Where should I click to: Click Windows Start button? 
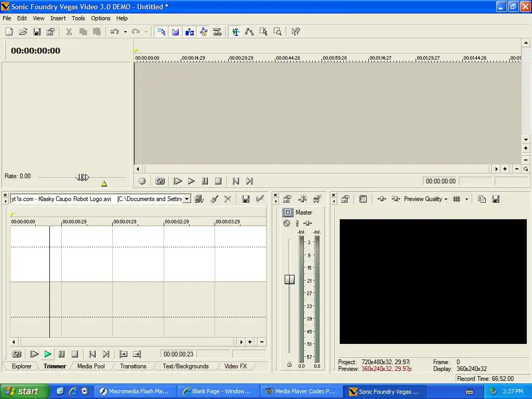[x=24, y=392]
